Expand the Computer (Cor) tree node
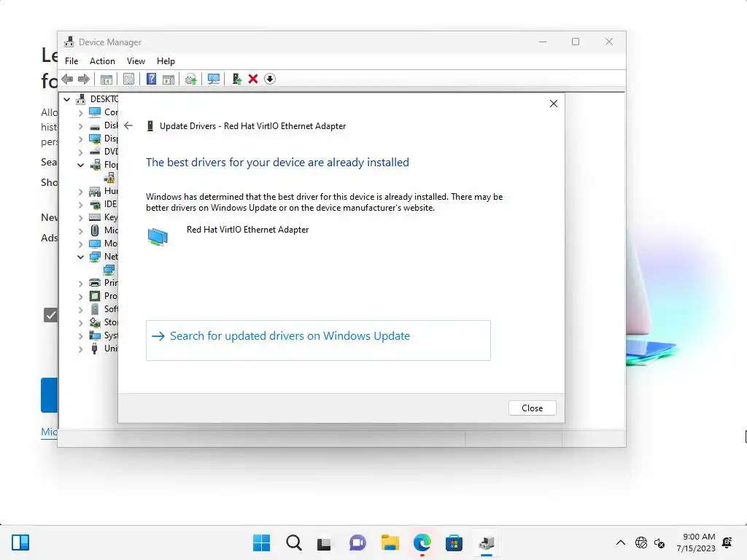 coord(80,113)
